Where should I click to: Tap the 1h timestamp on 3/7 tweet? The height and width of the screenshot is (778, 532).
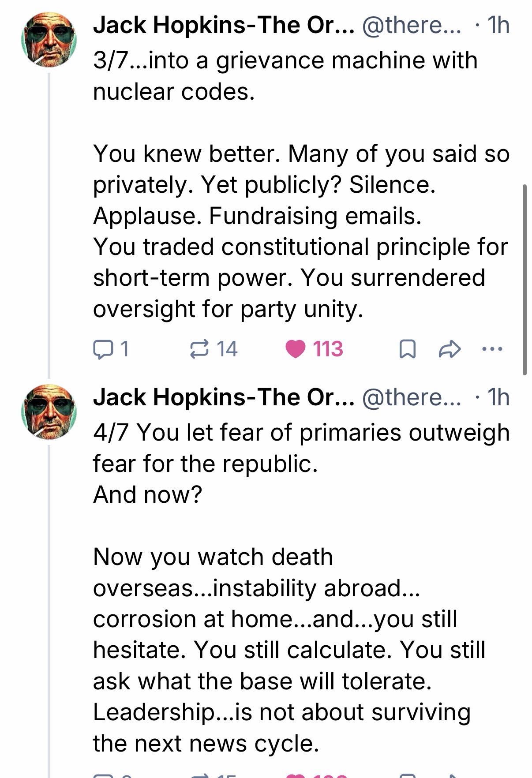pos(498,25)
